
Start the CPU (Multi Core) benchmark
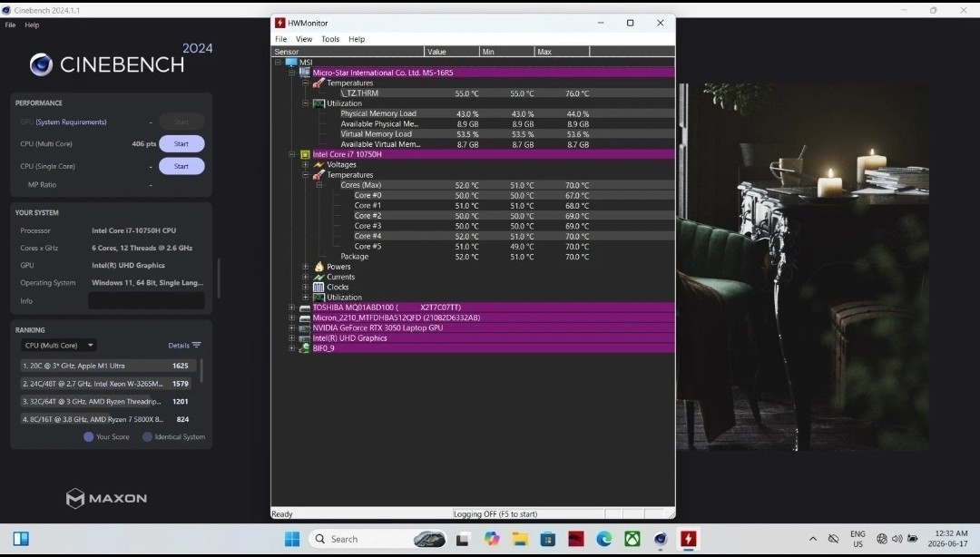click(181, 143)
